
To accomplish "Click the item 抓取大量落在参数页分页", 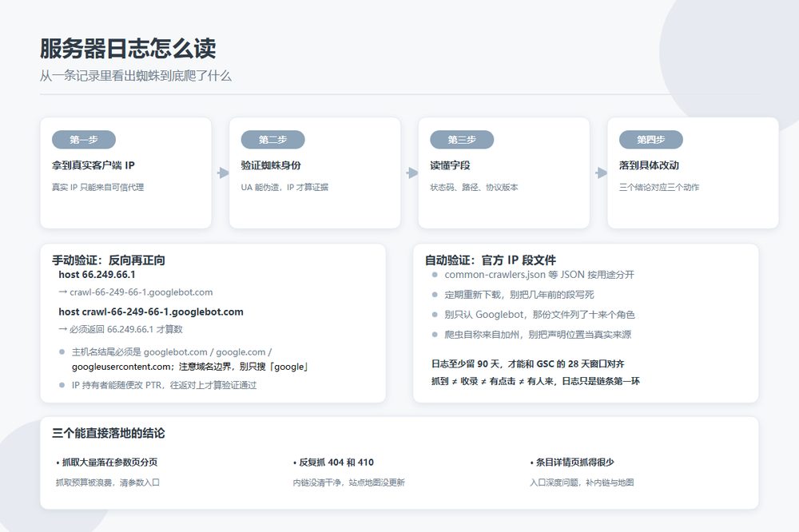I will click(106, 463).
